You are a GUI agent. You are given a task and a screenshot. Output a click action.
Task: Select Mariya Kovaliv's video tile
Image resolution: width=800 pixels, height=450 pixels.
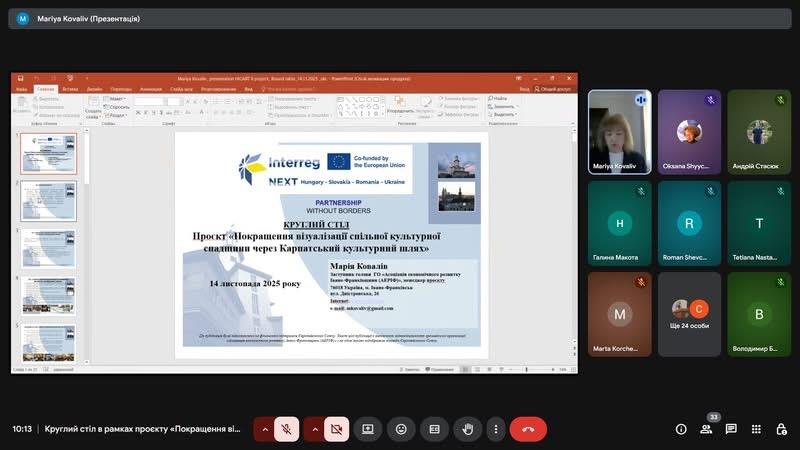point(619,132)
